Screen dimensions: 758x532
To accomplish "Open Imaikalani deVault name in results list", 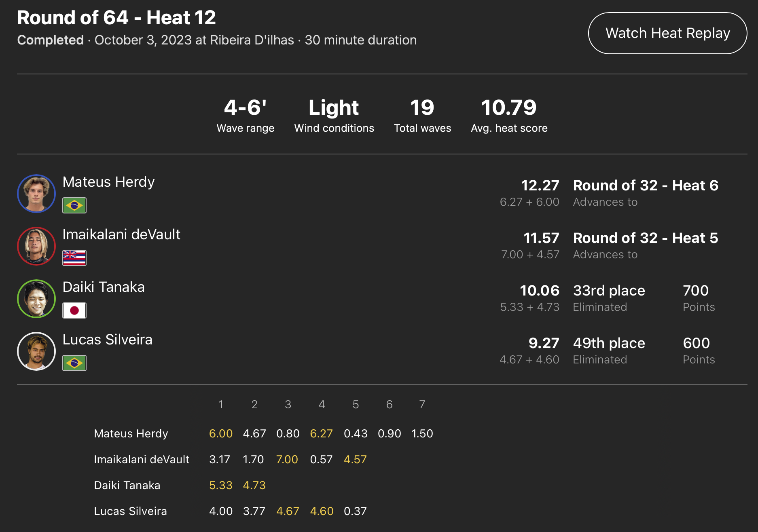I will tap(121, 234).
